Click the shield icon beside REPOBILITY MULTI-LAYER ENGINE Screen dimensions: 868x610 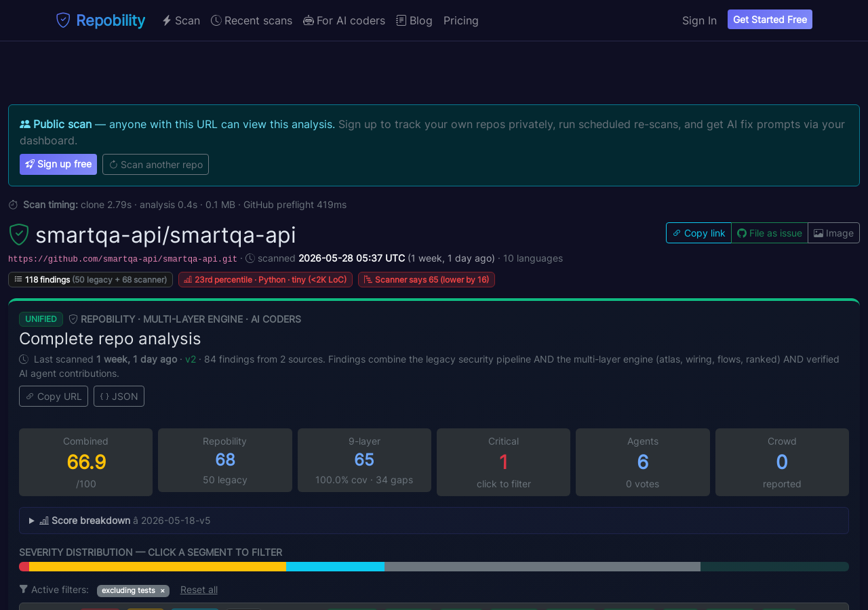point(73,319)
